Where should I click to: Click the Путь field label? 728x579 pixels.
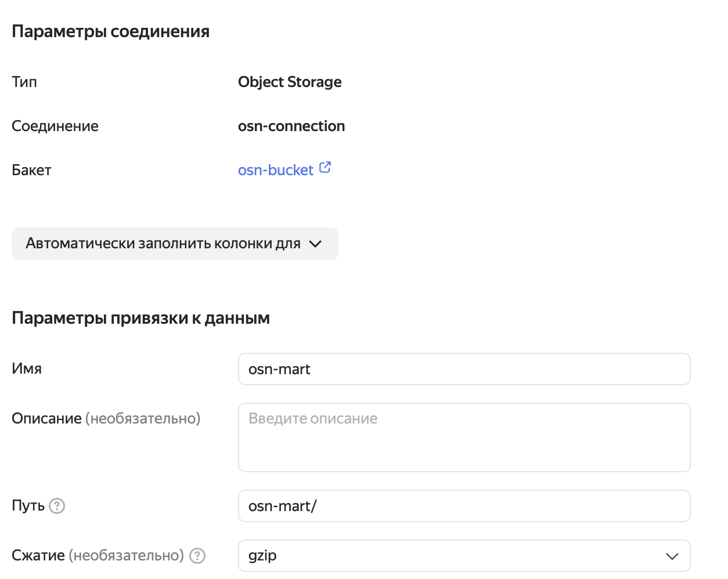tap(28, 506)
